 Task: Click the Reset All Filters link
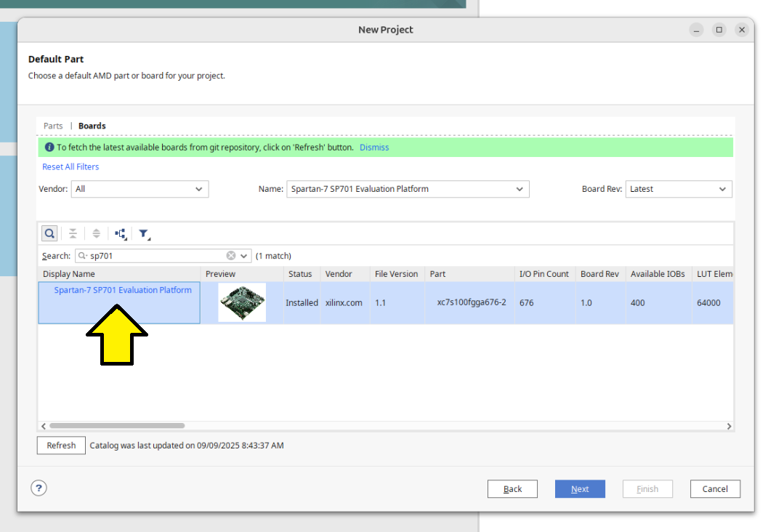pyautogui.click(x=70, y=167)
